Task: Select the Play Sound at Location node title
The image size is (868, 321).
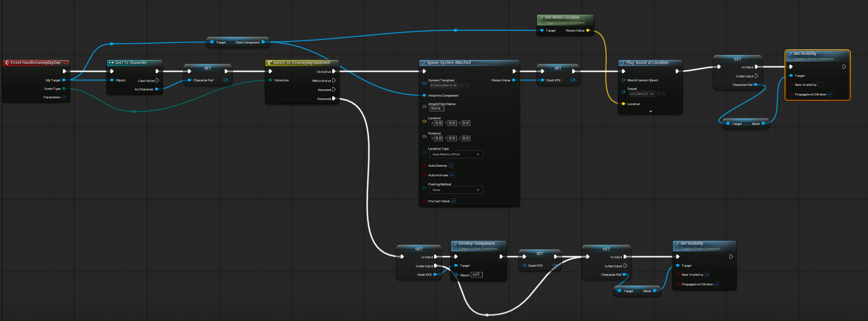Action: tap(647, 63)
